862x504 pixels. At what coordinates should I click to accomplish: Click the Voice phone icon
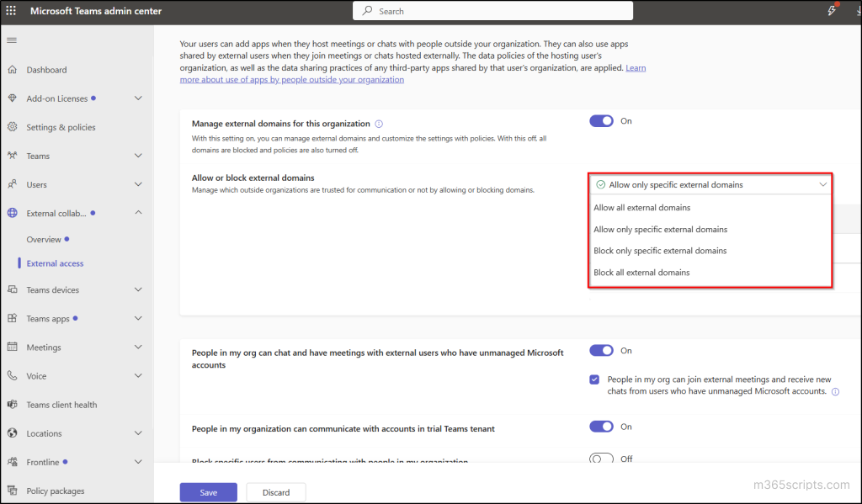12,376
